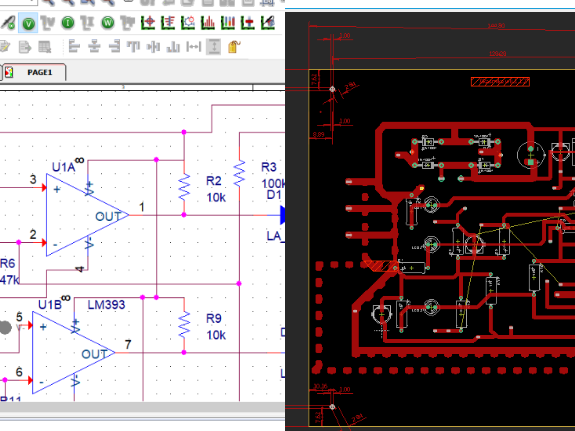
Task: Click the 'R6' reference label
Action: point(7,263)
